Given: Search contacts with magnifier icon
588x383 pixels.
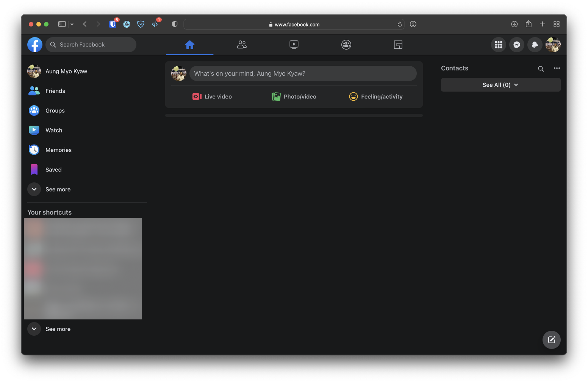Looking at the screenshot, I should coord(541,69).
